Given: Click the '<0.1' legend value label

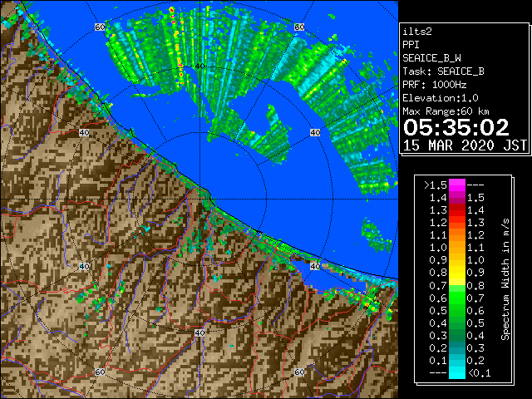Looking at the screenshot, I should [480, 373].
